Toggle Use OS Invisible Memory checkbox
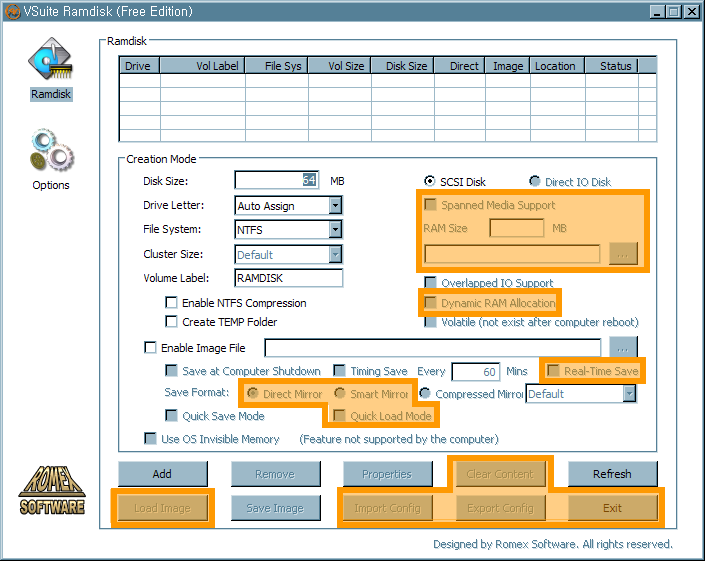Screen dimensions: 705x561 [x=150, y=438]
